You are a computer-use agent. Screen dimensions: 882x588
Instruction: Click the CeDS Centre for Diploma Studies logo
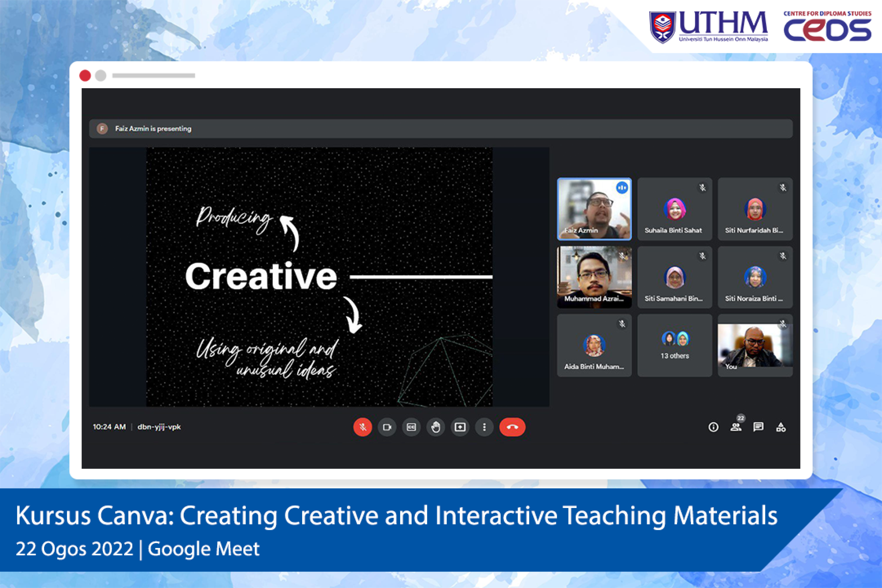coord(827,25)
